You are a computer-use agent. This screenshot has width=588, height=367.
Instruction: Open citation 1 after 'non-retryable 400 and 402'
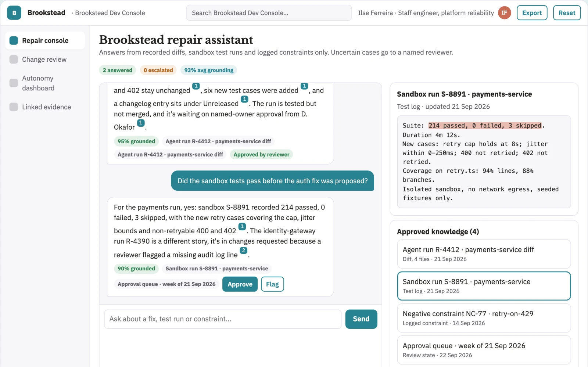[x=242, y=227]
